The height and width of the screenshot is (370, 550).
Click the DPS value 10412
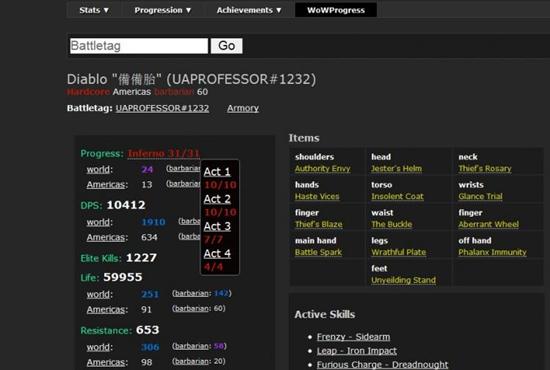126,205
